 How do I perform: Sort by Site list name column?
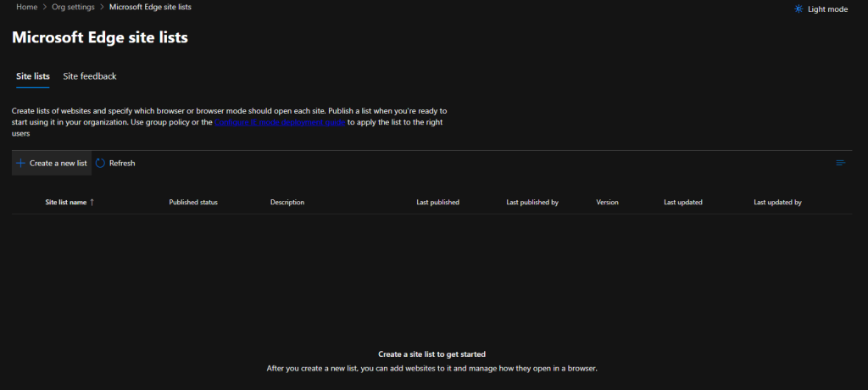click(66, 202)
